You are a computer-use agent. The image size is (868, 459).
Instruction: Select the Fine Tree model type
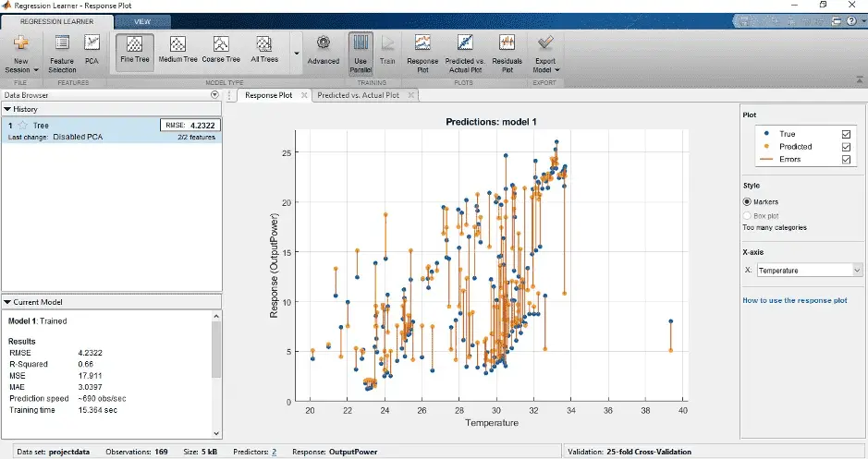click(135, 51)
